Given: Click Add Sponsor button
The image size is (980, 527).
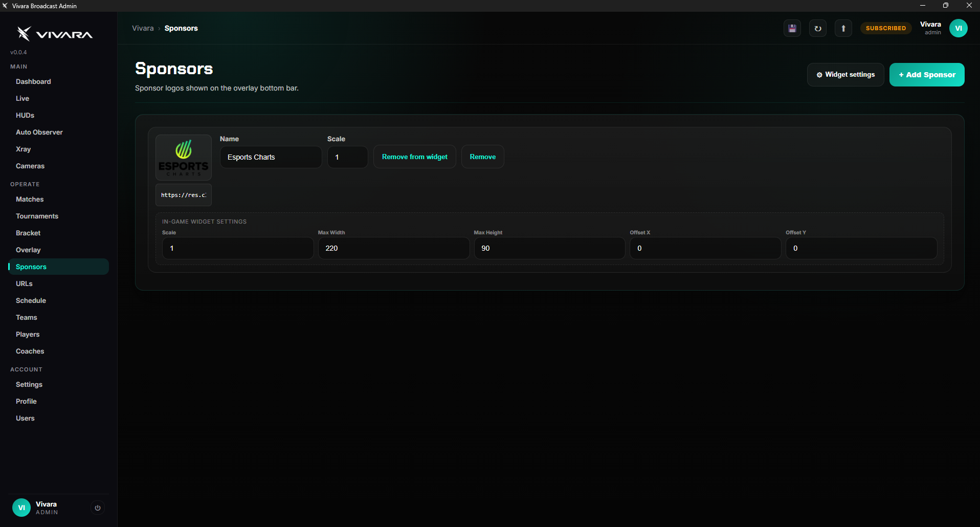Looking at the screenshot, I should [x=927, y=75].
